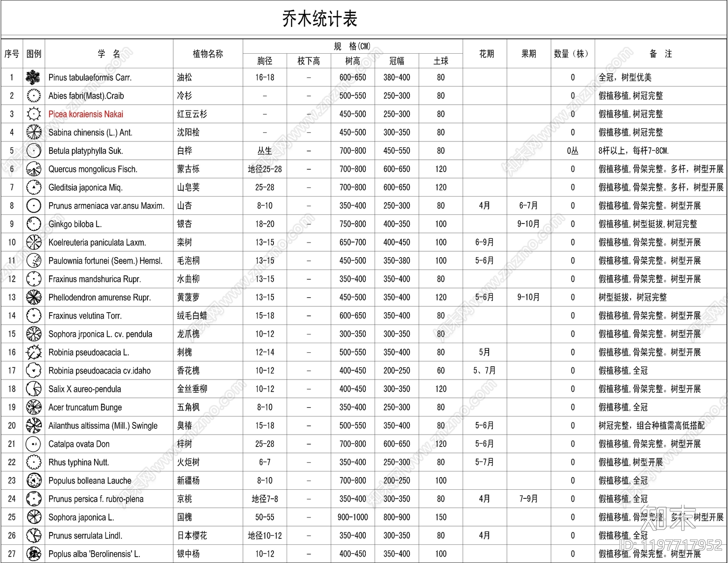This screenshot has height=563, width=728.
Task: Select the 地径25-28 trunk diameter cell
Action: tap(264, 169)
